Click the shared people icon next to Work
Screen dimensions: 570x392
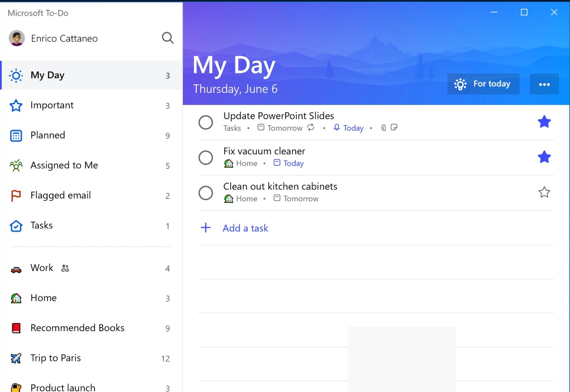click(x=65, y=268)
